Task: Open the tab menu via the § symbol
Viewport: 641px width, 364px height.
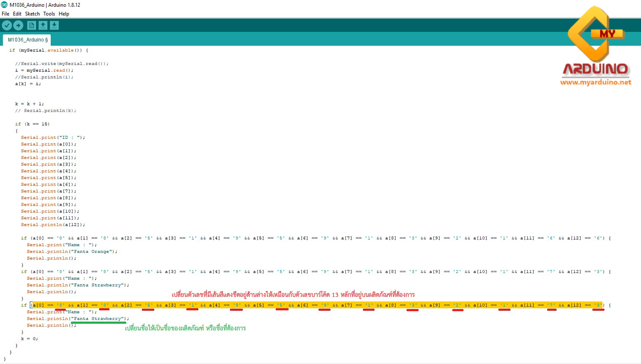Action: tap(45, 39)
